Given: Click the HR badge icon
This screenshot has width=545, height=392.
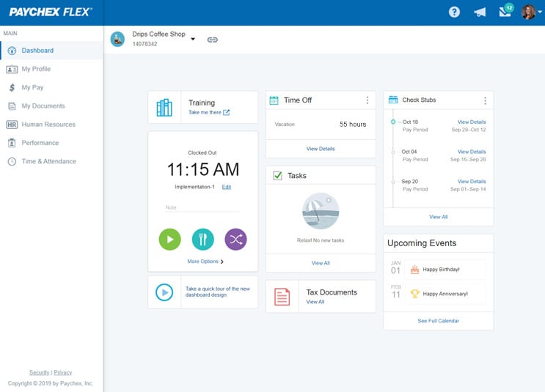Looking at the screenshot, I should pyautogui.click(x=12, y=125).
